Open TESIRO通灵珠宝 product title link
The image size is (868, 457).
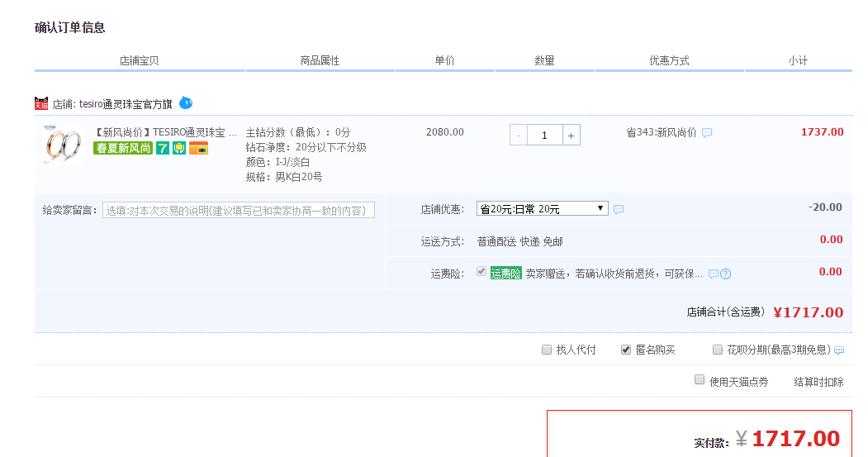(x=165, y=132)
